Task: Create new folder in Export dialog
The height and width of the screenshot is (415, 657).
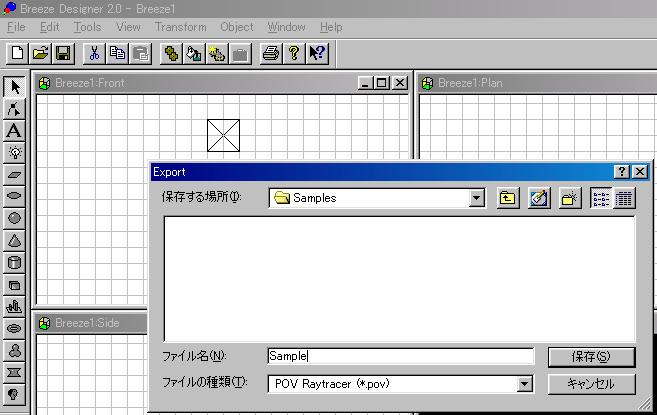Action: pos(570,198)
